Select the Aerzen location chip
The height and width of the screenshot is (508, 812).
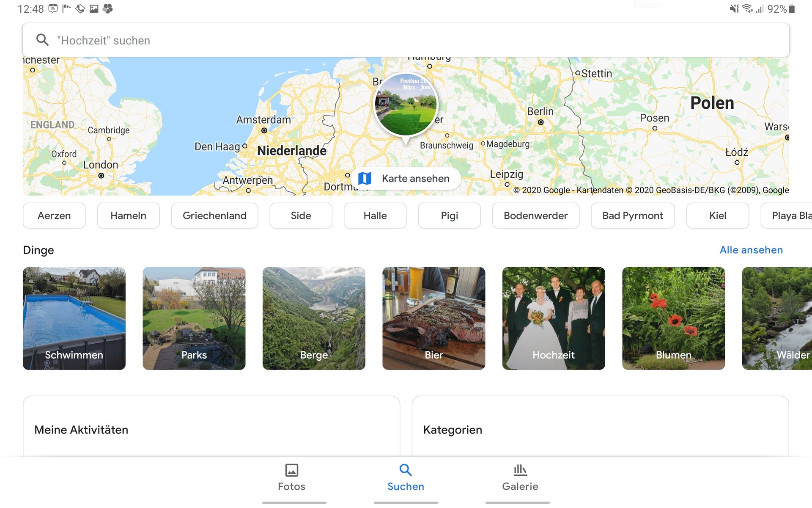54,215
